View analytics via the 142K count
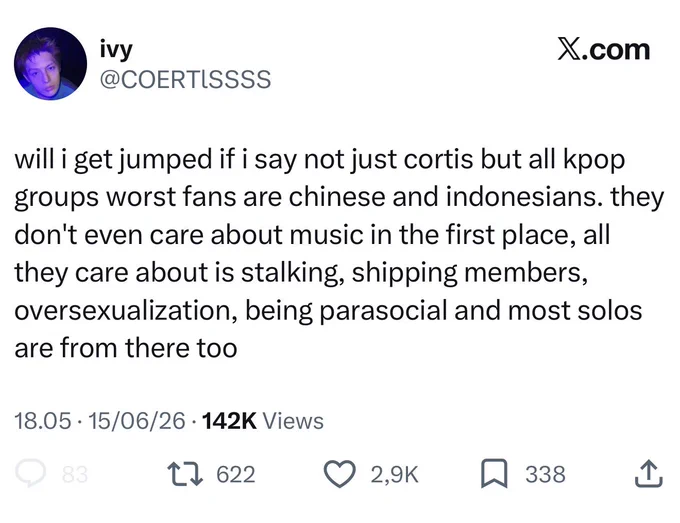Viewport: 680px width, 523px height. [x=229, y=421]
